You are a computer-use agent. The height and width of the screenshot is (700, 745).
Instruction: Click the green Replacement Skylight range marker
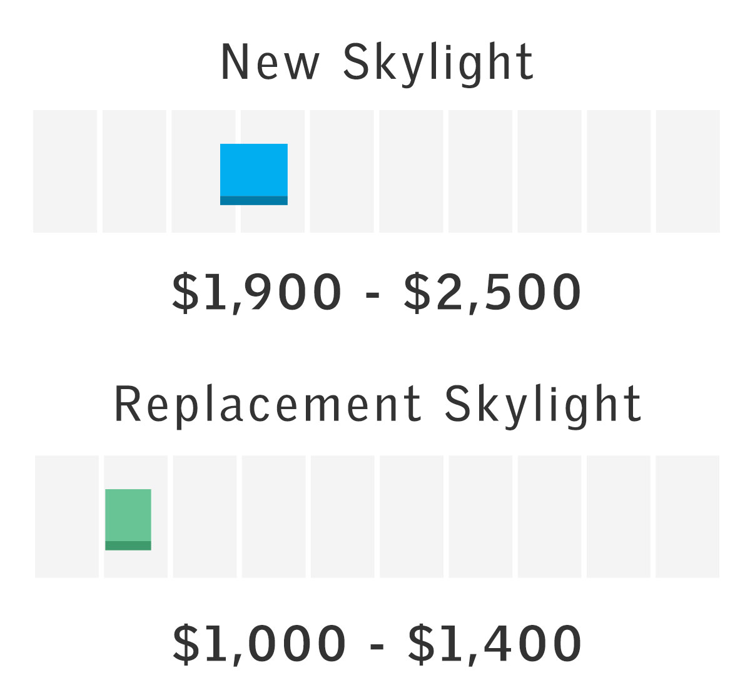[128, 519]
